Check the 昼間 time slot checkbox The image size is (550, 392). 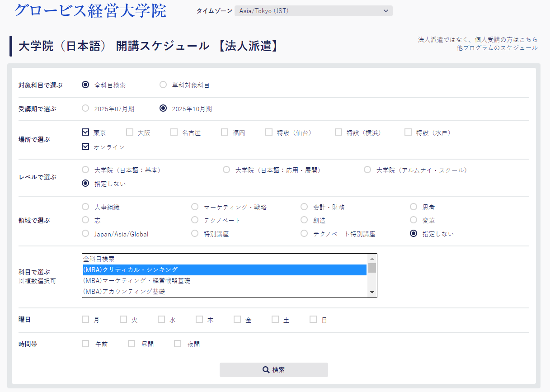(132, 344)
